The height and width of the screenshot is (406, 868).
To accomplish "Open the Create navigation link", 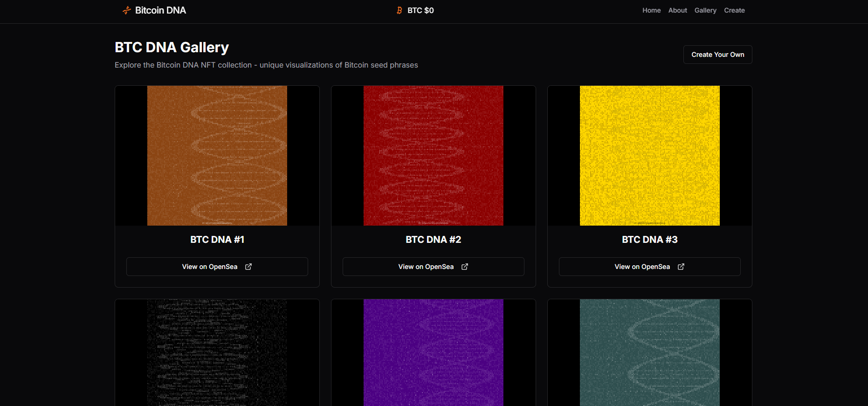I will 734,10.
